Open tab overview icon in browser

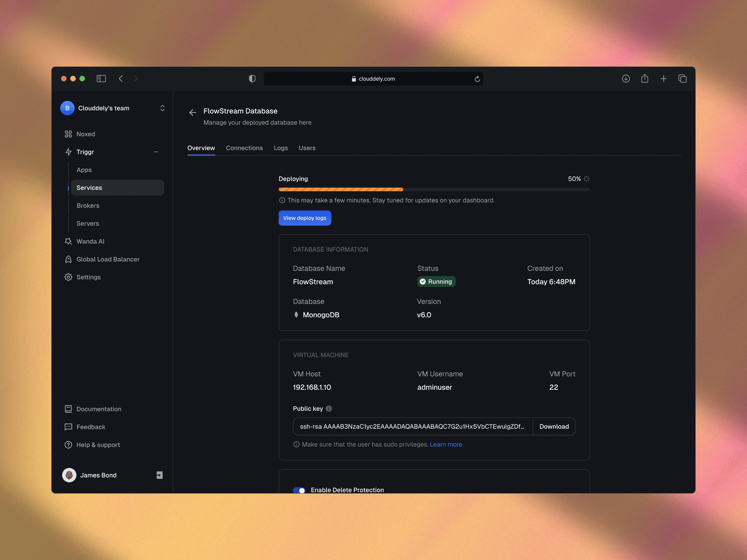coord(682,79)
